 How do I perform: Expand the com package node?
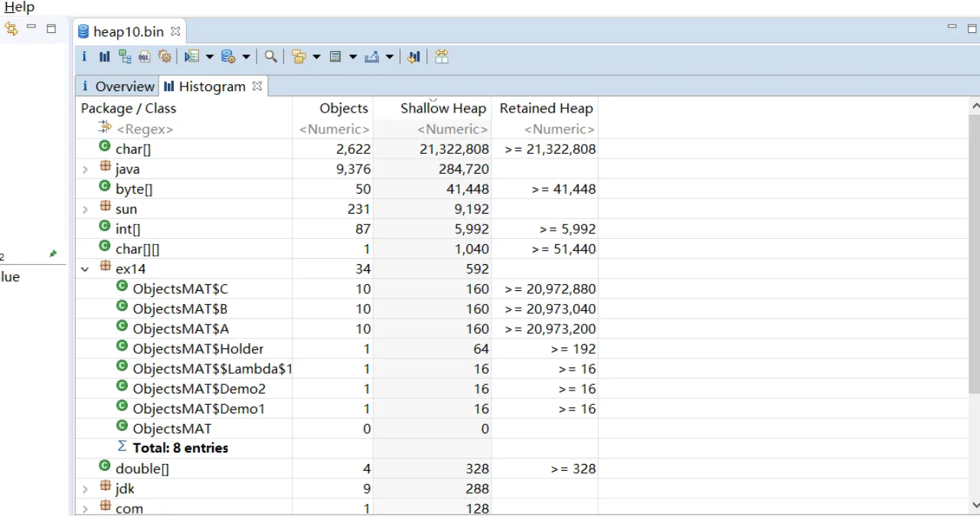(x=85, y=508)
